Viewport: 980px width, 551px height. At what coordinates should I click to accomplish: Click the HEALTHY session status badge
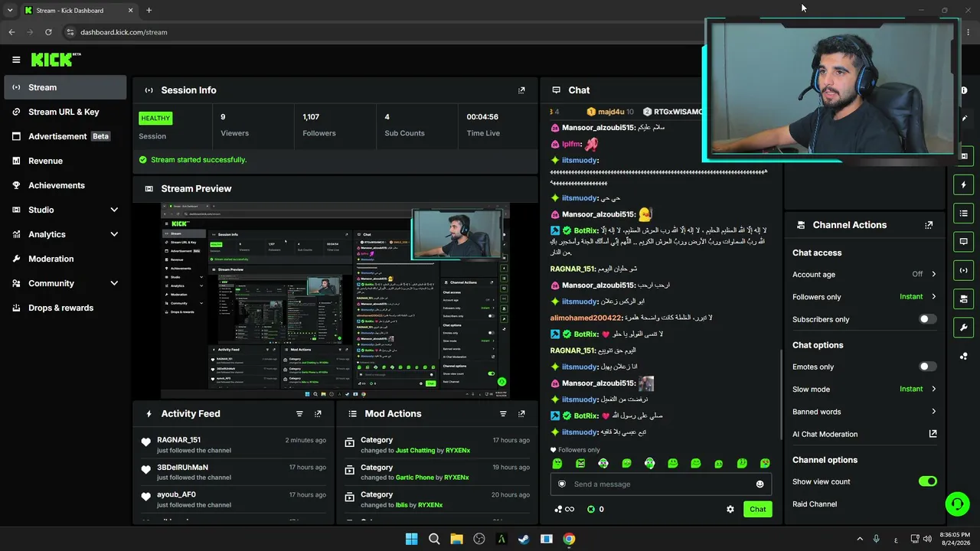pyautogui.click(x=155, y=118)
